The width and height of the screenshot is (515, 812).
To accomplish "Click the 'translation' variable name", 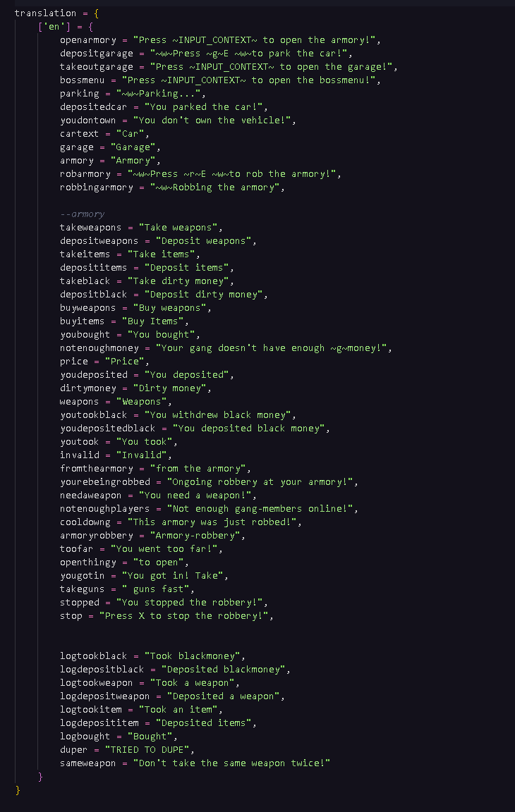I will (x=45, y=13).
